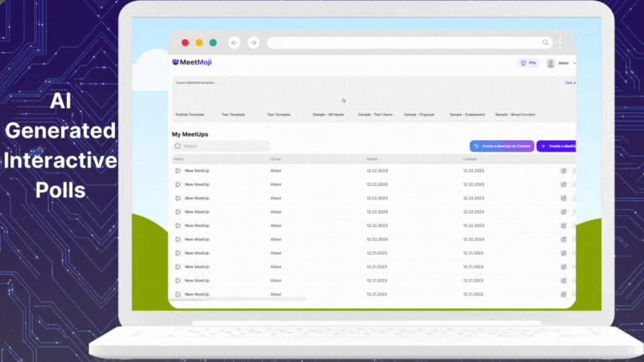
Task: Click the play icon of the topmost New MeetUp
Action: pos(178,171)
